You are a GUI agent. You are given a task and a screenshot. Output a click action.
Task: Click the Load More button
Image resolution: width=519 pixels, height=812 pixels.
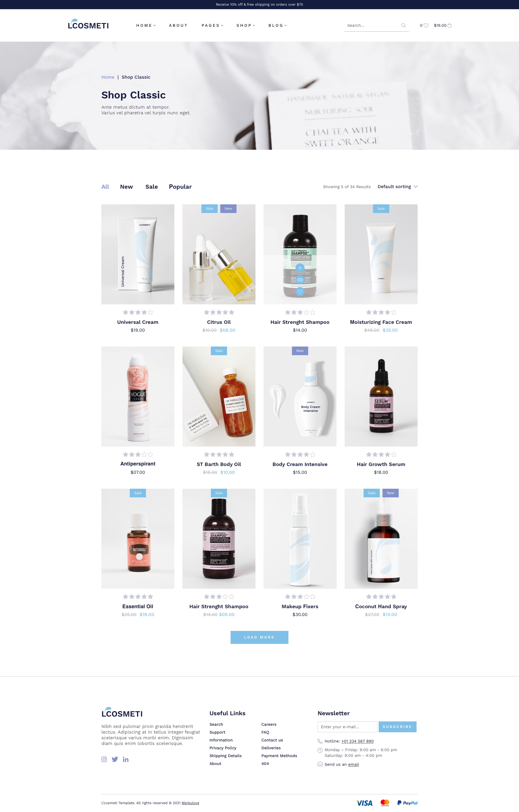[259, 637]
